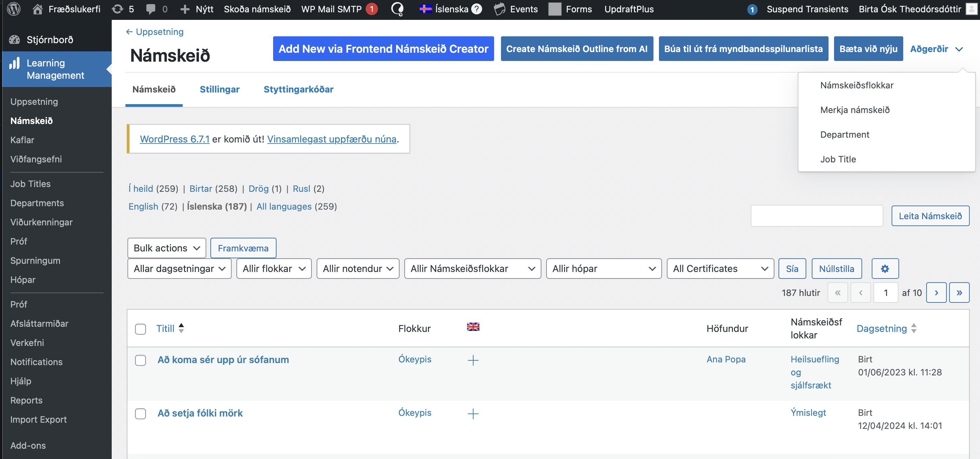The height and width of the screenshot is (459, 980).
Task: Click plus icon for Að koma sér upp úr sófanum
Action: coord(473,360)
